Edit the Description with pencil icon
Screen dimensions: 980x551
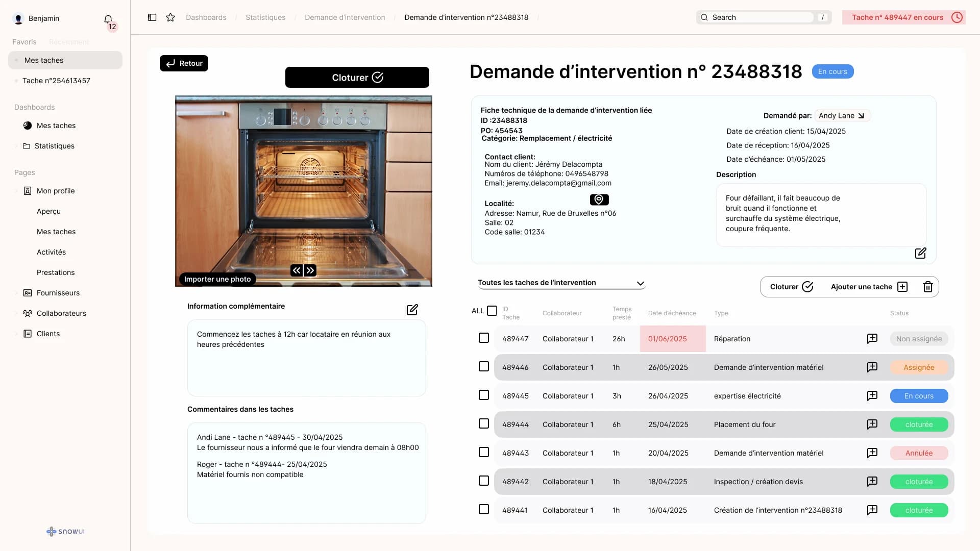point(920,253)
